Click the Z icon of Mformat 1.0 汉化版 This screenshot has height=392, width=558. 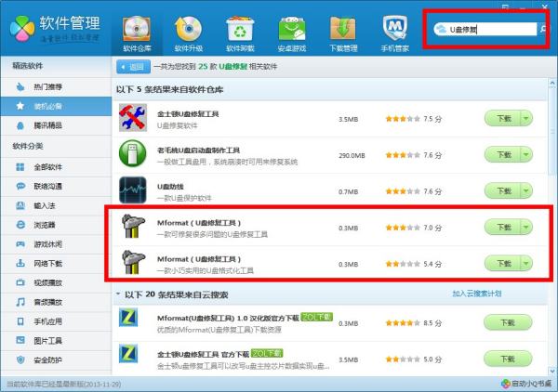point(128,318)
